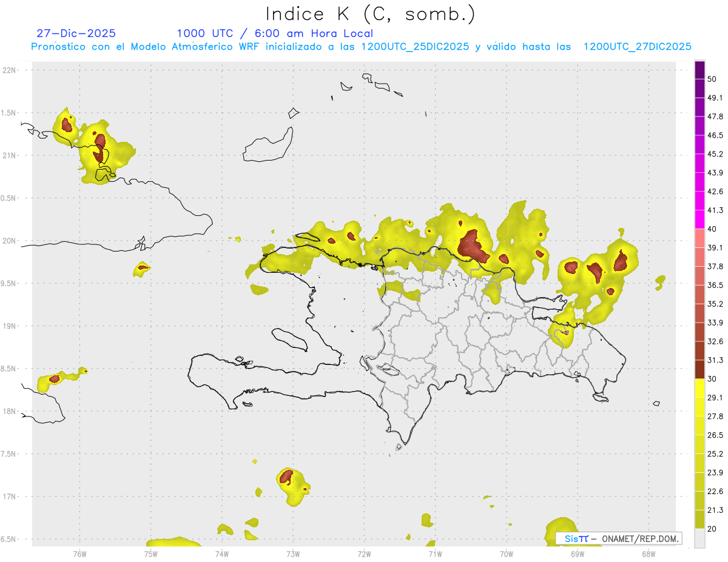
Task: Click the colorbar value "31.3"
Action: (x=715, y=360)
